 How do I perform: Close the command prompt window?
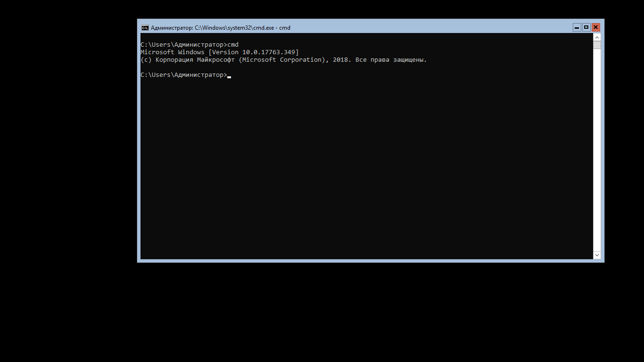pos(596,27)
